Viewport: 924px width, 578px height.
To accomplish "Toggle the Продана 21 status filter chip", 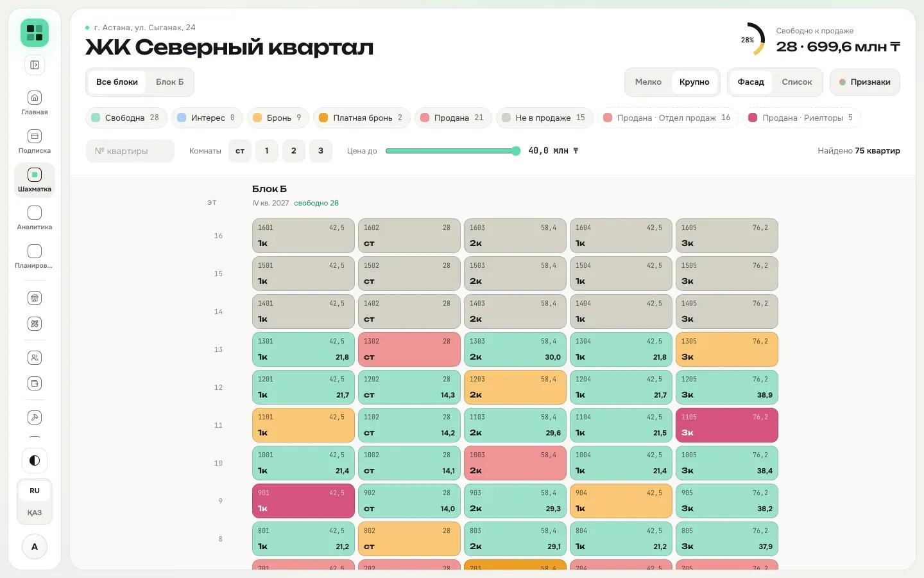I will point(453,118).
